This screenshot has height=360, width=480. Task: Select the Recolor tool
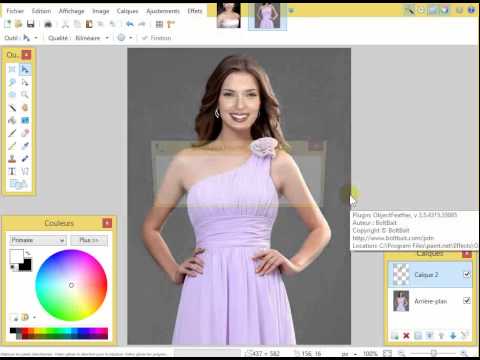(25, 158)
